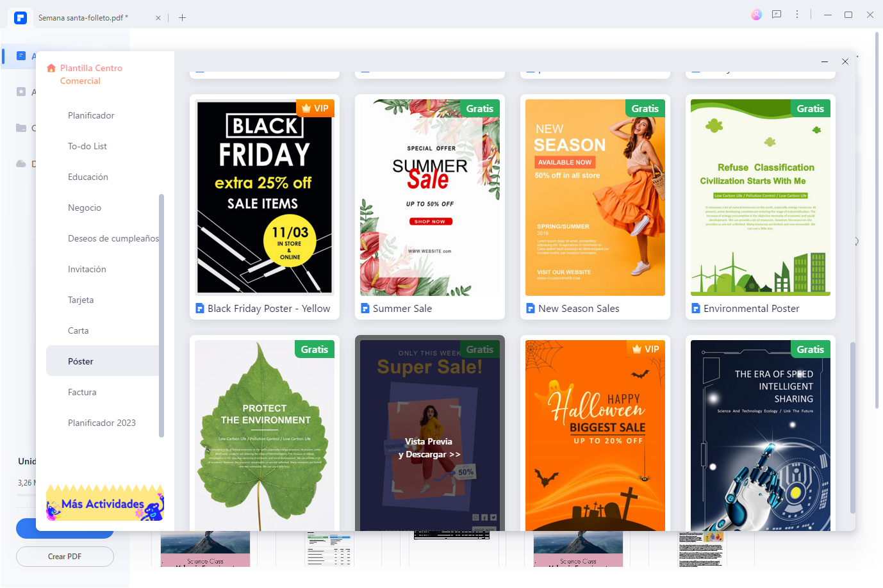883x588 pixels.
Task: Open the feedback message icon
Action: (777, 14)
